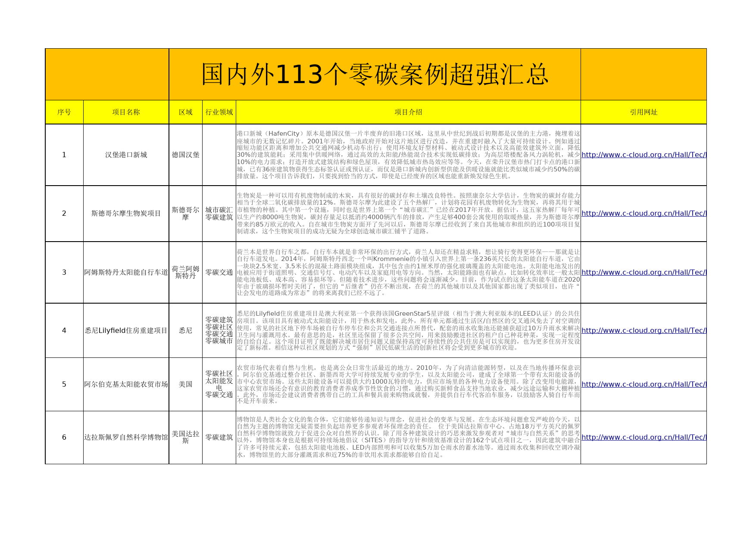
Task: Select the cell with number 5
Action: [x=64, y=385]
